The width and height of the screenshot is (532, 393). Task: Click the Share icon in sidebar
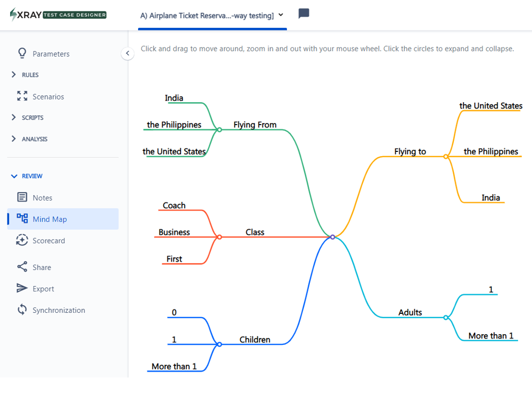point(22,267)
